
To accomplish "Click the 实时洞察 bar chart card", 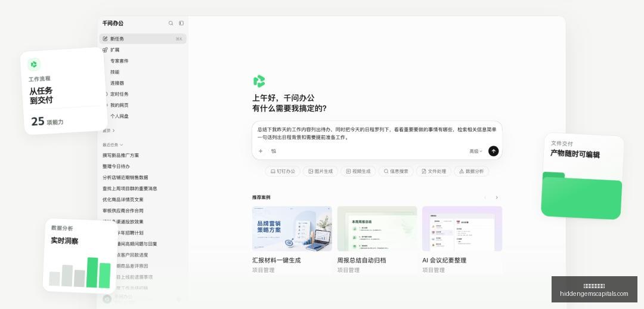I will (80, 255).
